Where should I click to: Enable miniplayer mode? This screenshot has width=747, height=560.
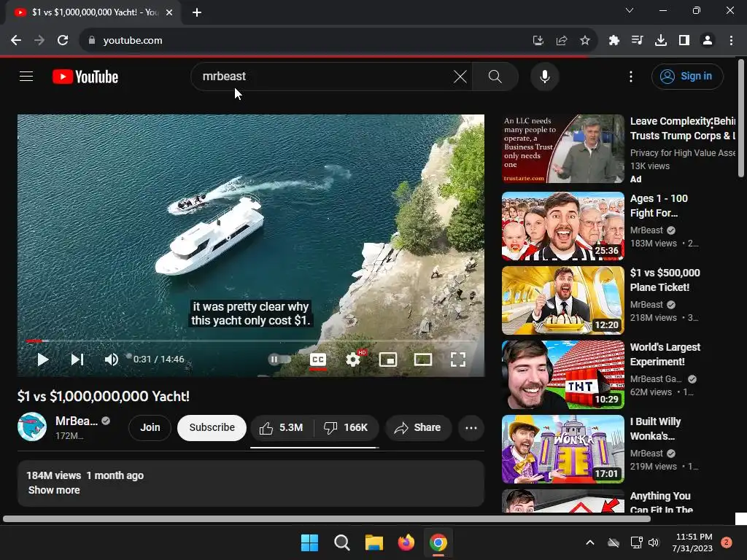[x=388, y=359]
